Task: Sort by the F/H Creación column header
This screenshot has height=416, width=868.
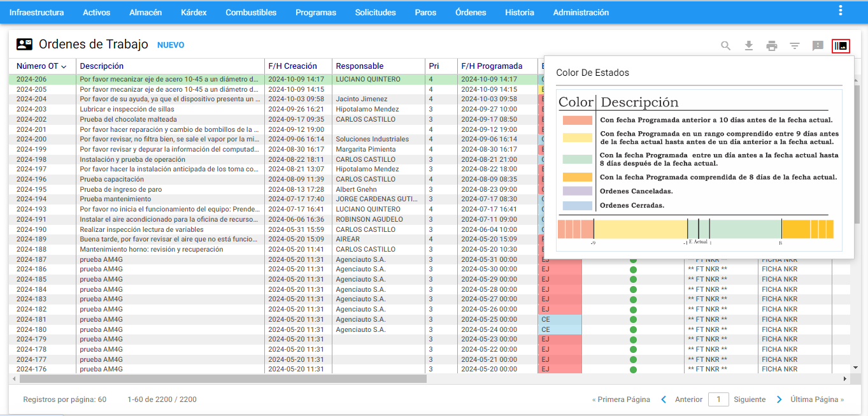Action: point(293,66)
